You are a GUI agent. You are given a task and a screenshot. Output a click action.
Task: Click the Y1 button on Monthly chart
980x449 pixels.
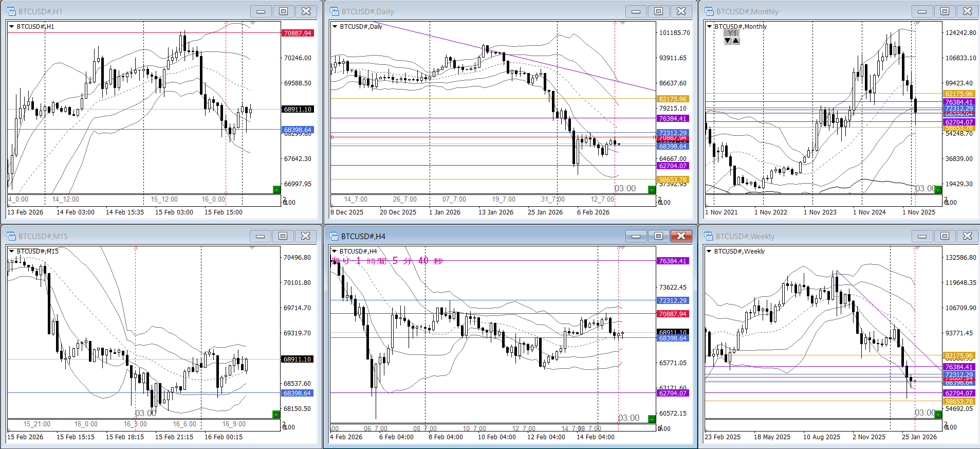tap(732, 33)
